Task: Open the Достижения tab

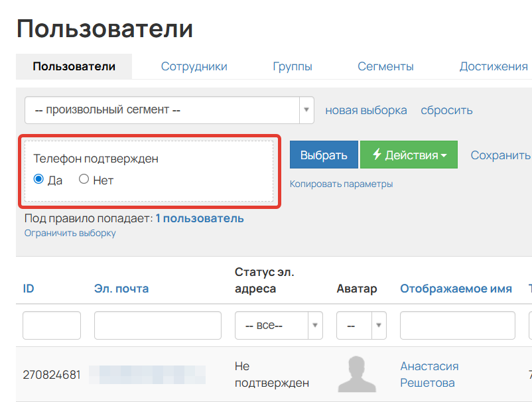Action: pyautogui.click(x=492, y=66)
